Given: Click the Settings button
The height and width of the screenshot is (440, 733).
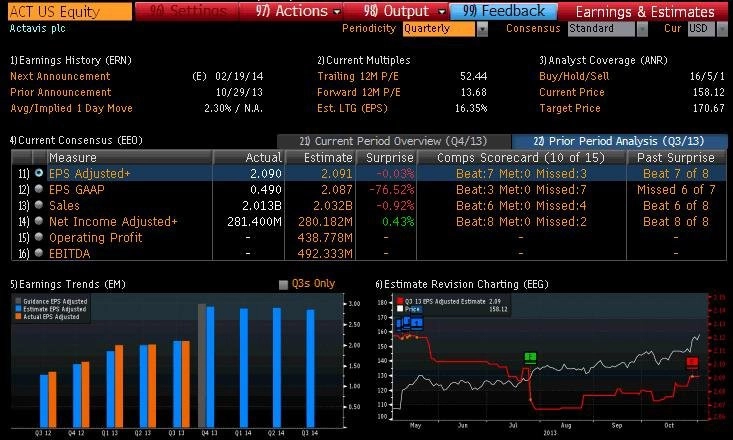Looking at the screenshot, I should tap(187, 11).
